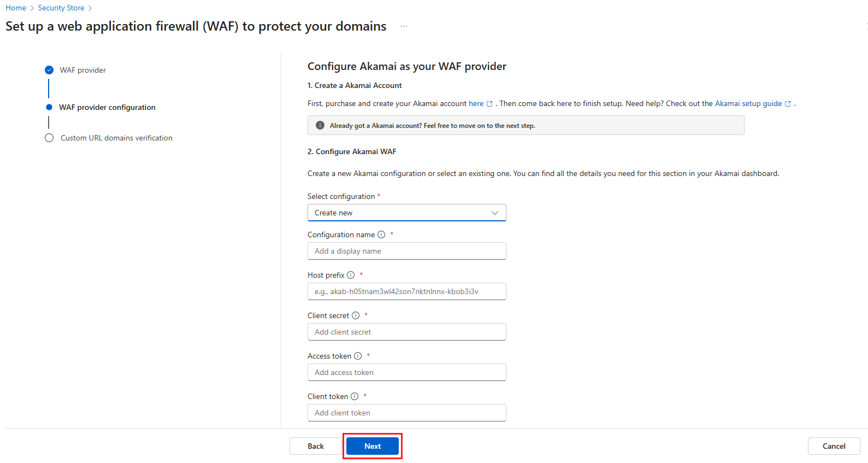Open the Akamai setup guide link
The image size is (868, 463).
748,103
